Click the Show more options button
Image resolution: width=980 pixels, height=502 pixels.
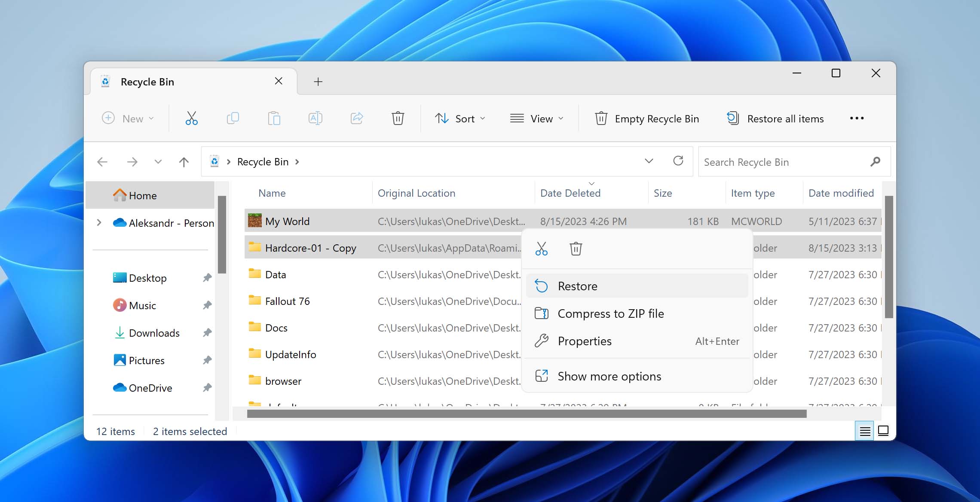(609, 376)
